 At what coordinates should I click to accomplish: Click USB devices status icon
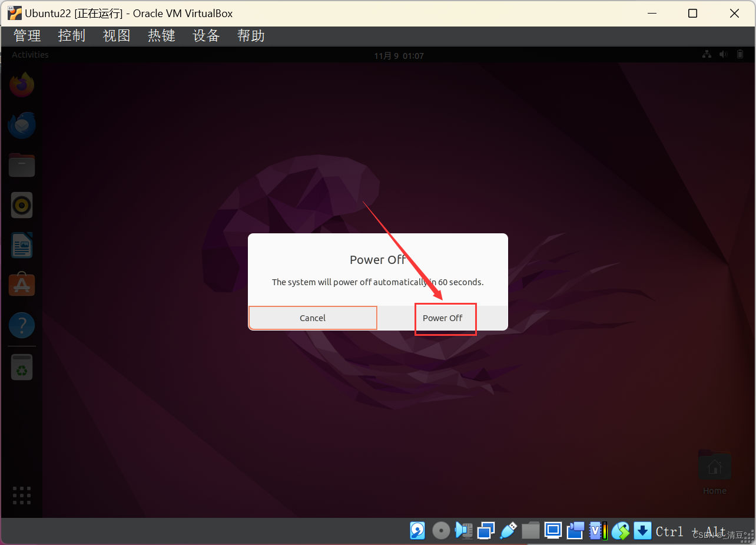508,531
